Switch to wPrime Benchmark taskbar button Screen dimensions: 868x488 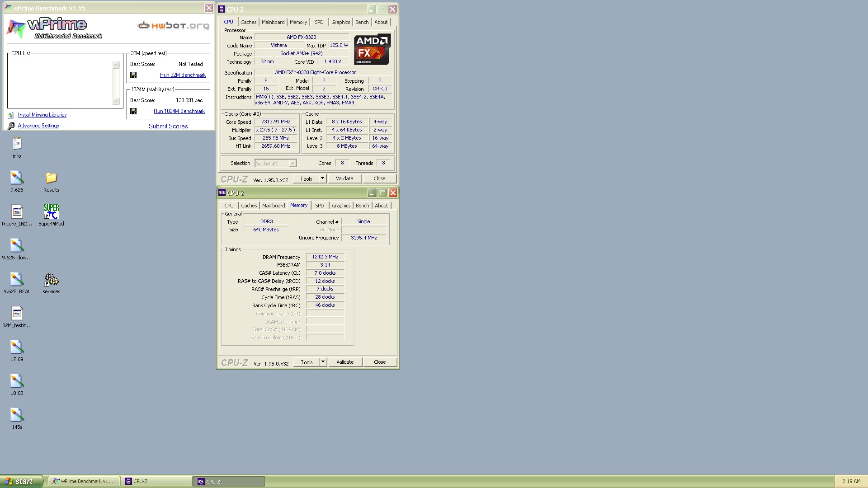pyautogui.click(x=84, y=481)
